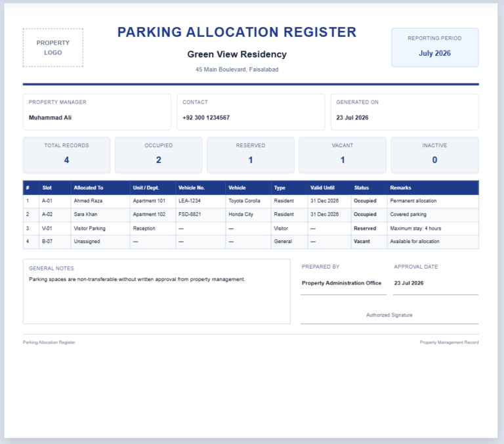504x444 pixels.
Task: Click footer text Parking Allocation Register
Action: (x=49, y=342)
